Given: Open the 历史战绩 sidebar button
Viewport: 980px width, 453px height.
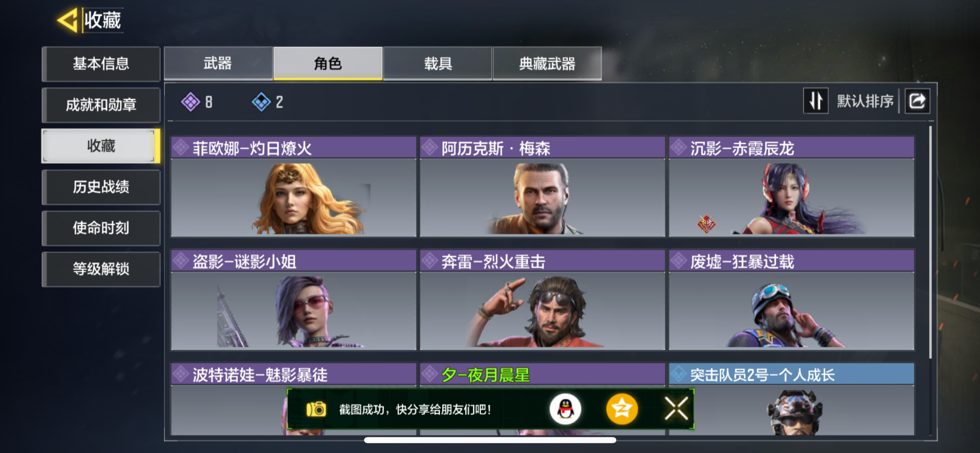Looking at the screenshot, I should [101, 187].
